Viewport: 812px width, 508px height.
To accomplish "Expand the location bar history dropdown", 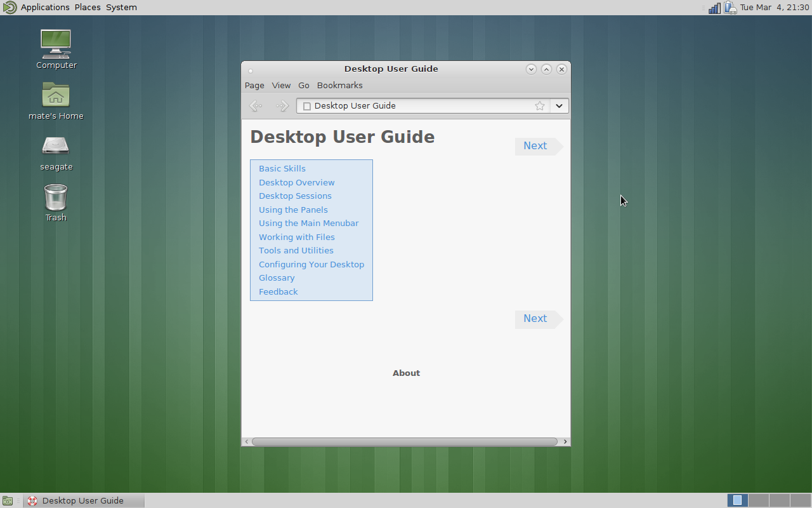I will [x=559, y=106].
